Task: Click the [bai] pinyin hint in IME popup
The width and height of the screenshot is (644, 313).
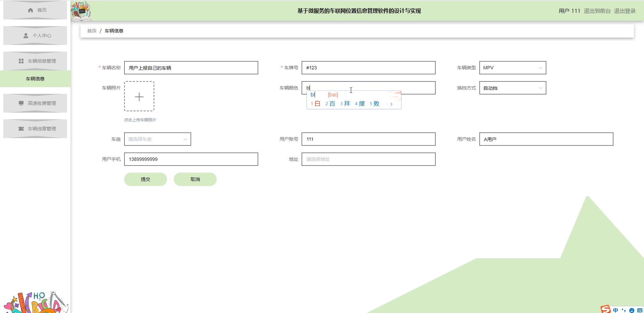Action: click(333, 95)
